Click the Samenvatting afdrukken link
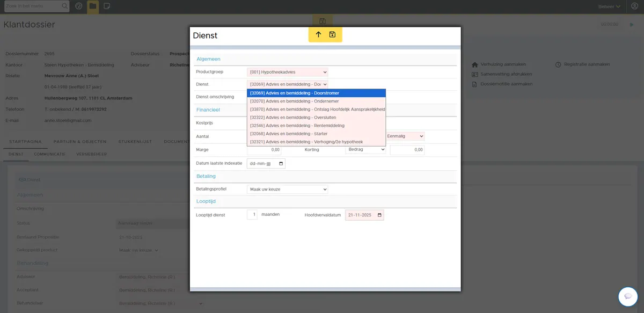This screenshot has width=644, height=313. [x=507, y=74]
